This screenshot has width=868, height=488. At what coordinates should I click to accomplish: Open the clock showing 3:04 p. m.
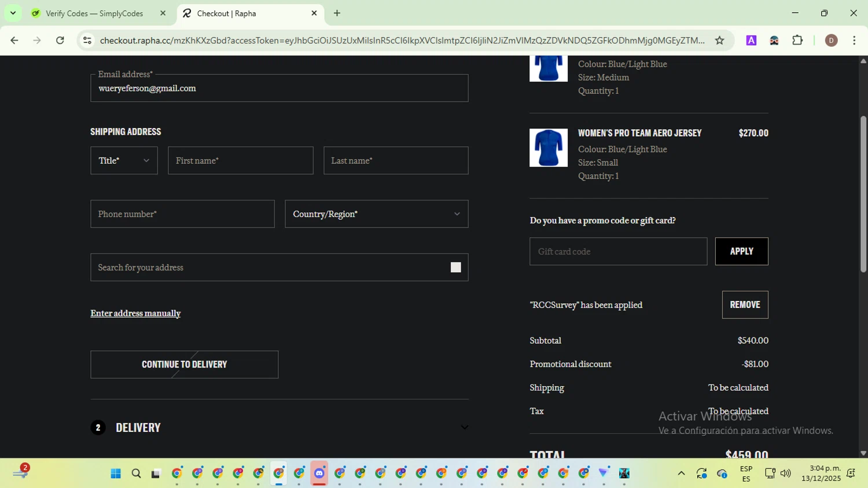click(x=821, y=474)
